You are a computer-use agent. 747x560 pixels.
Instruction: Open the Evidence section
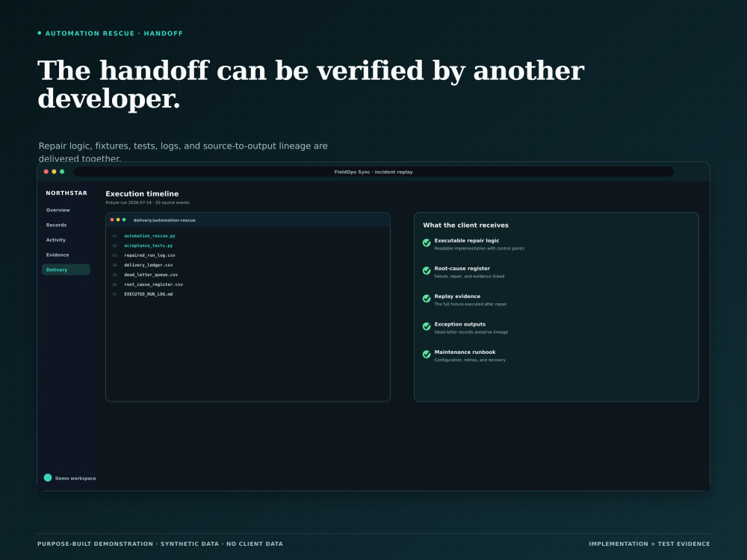tap(58, 255)
